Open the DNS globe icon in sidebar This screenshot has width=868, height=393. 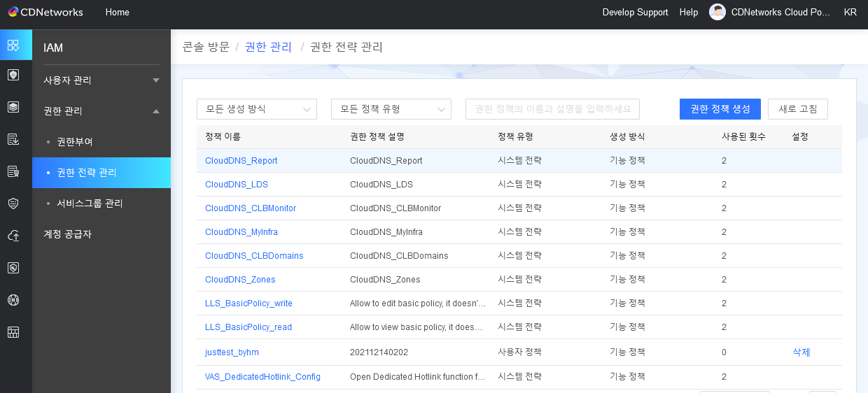coord(13,300)
